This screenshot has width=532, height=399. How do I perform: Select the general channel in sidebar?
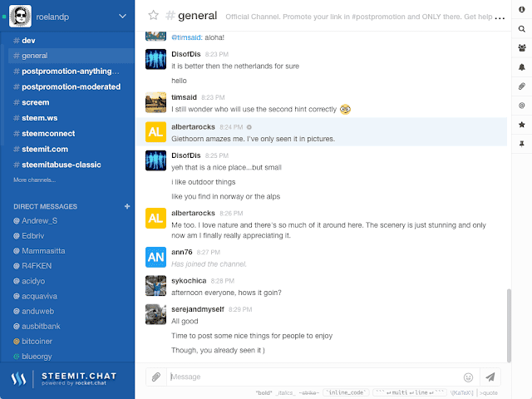71,56
